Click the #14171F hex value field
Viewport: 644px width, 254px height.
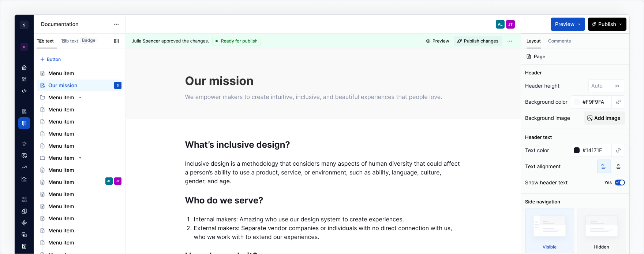click(x=592, y=150)
